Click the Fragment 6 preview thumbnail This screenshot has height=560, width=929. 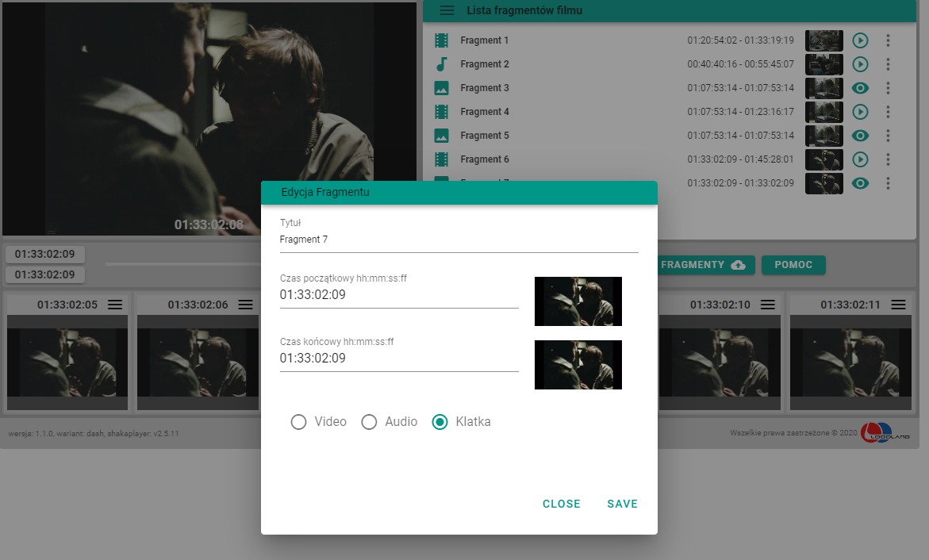click(824, 159)
